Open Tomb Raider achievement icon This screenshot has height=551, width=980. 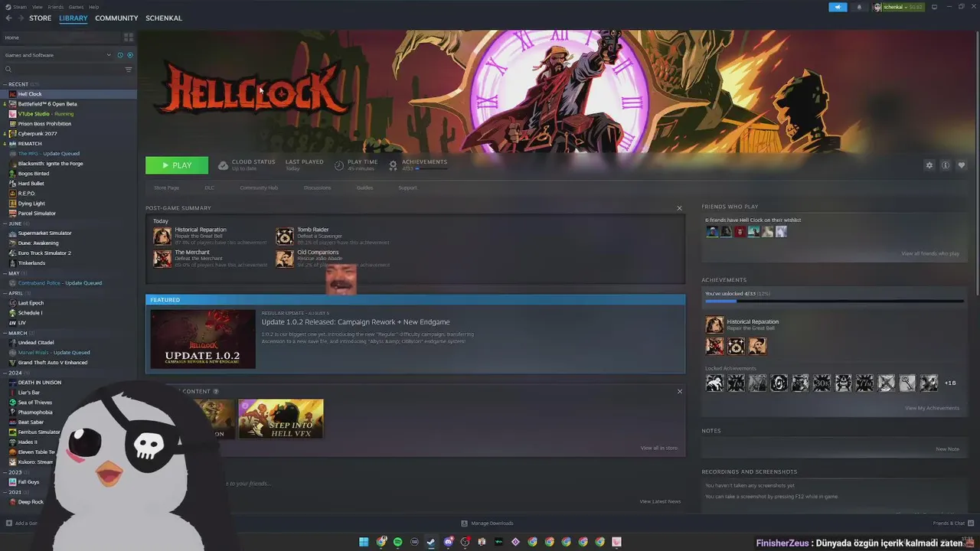(x=285, y=236)
